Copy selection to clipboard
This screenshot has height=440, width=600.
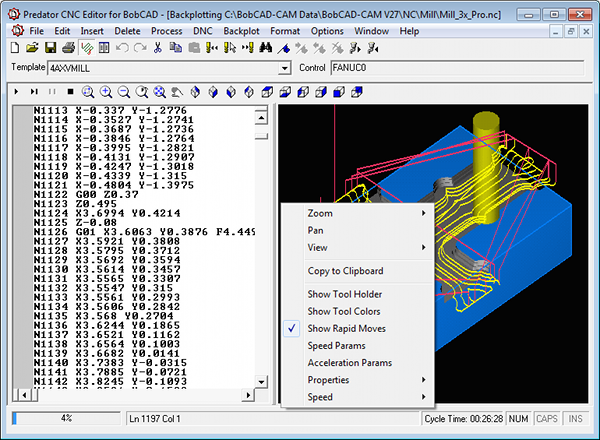tap(176, 48)
